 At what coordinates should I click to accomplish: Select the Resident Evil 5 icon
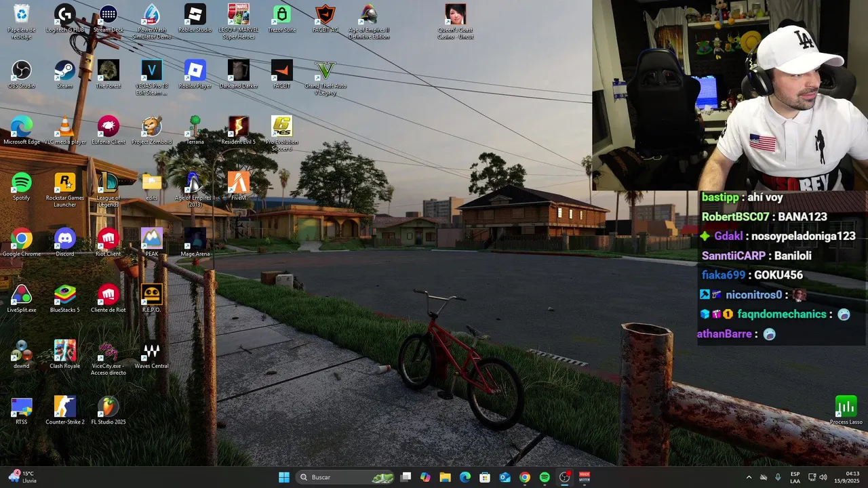tap(239, 130)
